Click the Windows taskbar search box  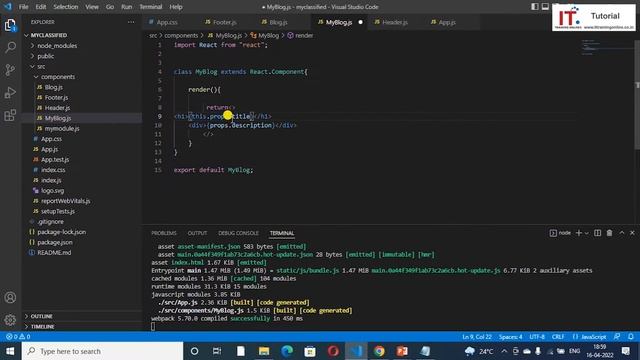coord(102,351)
